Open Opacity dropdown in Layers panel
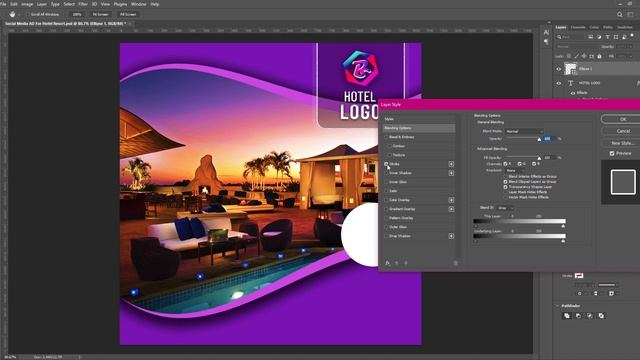 click(624, 47)
